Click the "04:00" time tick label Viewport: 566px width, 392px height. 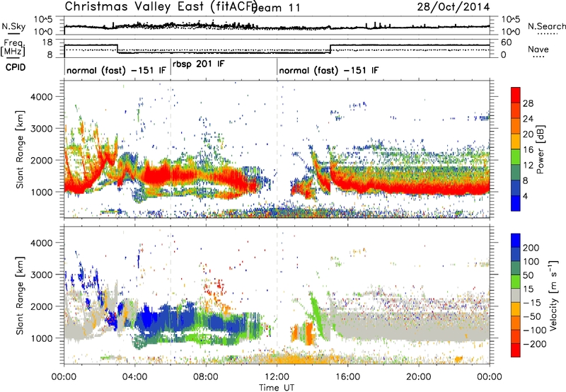(x=135, y=377)
